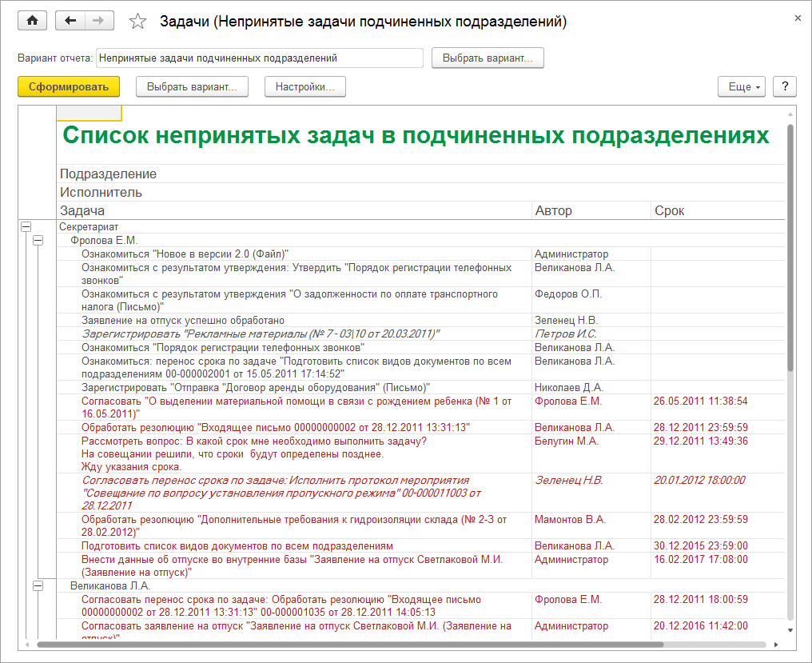Add report to favorites star

click(x=137, y=22)
